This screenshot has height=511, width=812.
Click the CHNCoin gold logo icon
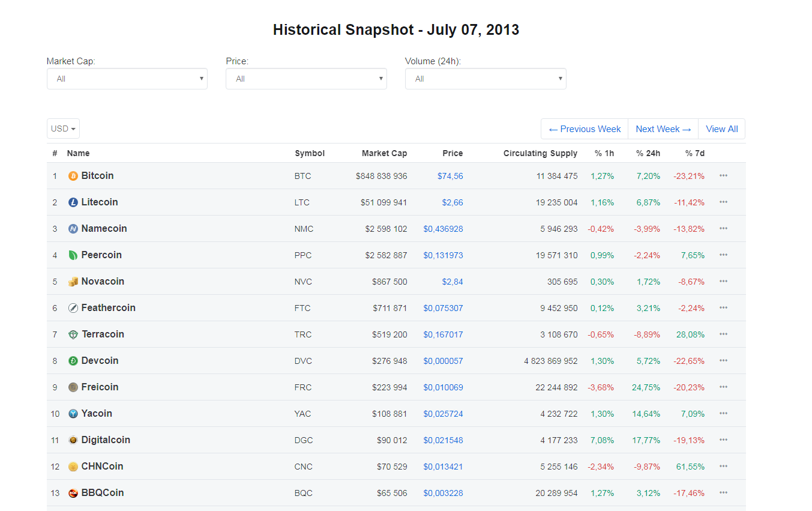(x=73, y=467)
